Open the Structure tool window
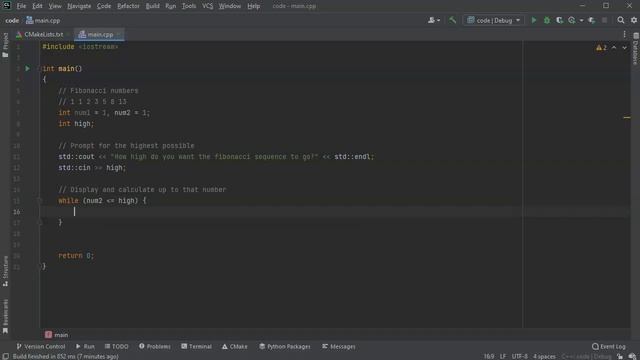Image resolution: width=640 pixels, height=360 pixels. [x=5, y=271]
